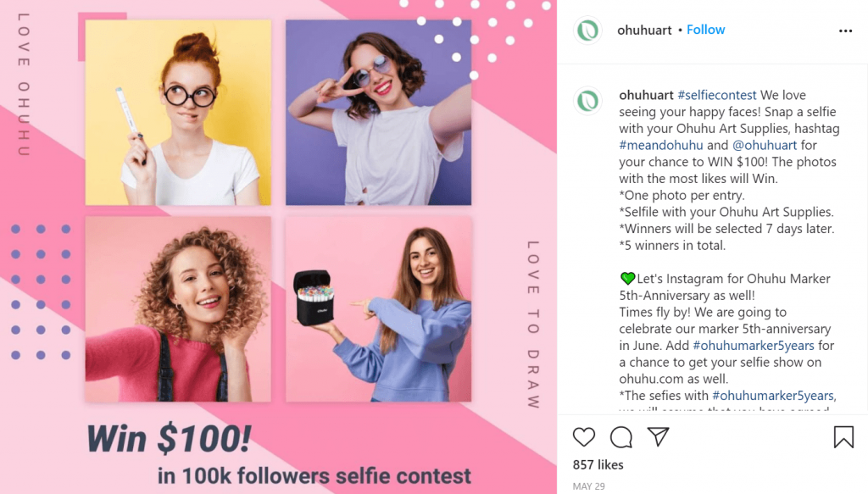
Task: Save the post using the bookmark icon
Action: (x=843, y=436)
